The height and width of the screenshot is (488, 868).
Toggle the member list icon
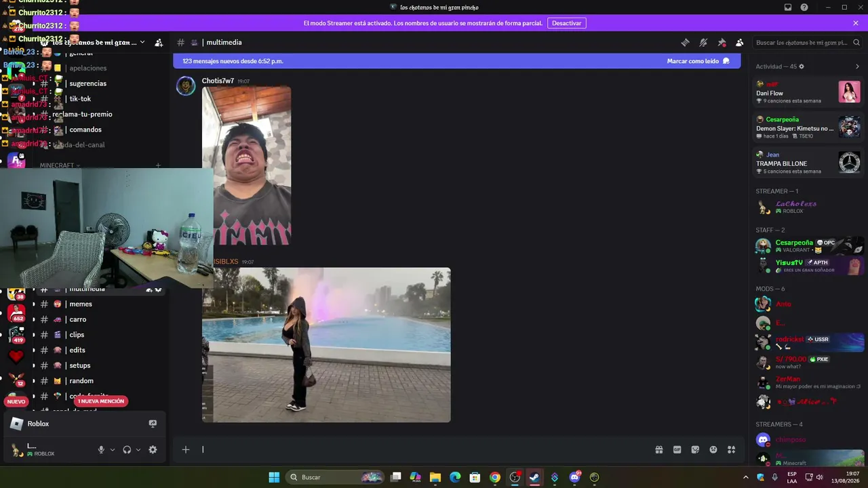(740, 42)
